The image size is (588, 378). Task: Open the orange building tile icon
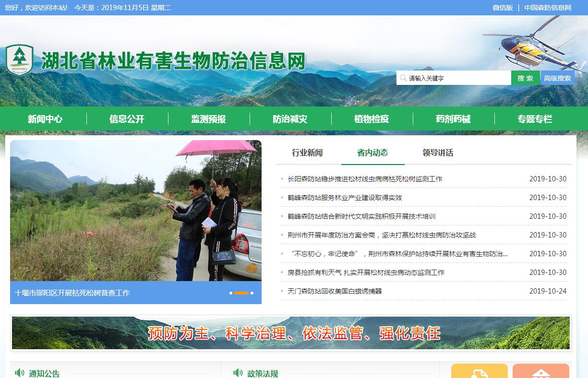click(x=540, y=372)
